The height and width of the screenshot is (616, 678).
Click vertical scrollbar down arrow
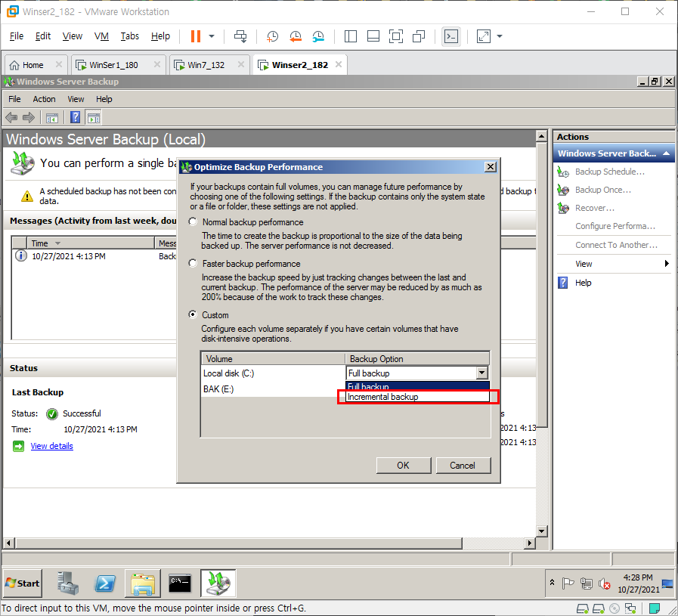point(541,531)
